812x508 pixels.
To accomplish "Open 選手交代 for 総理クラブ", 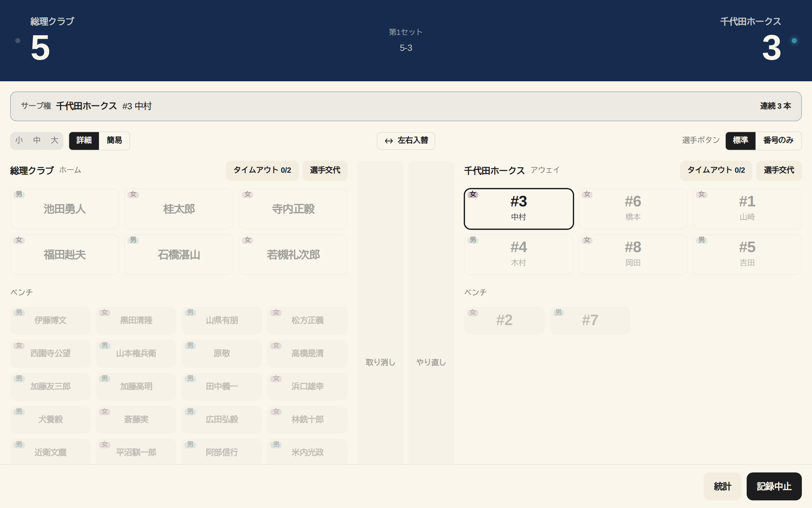I will tap(325, 170).
